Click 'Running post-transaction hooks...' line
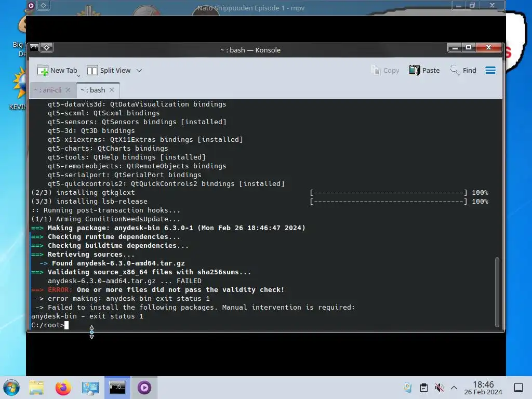This screenshot has width=532, height=399. 105,210
